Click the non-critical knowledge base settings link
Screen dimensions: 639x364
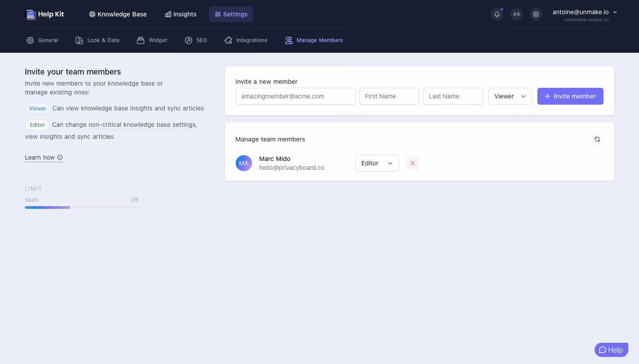pos(142,125)
